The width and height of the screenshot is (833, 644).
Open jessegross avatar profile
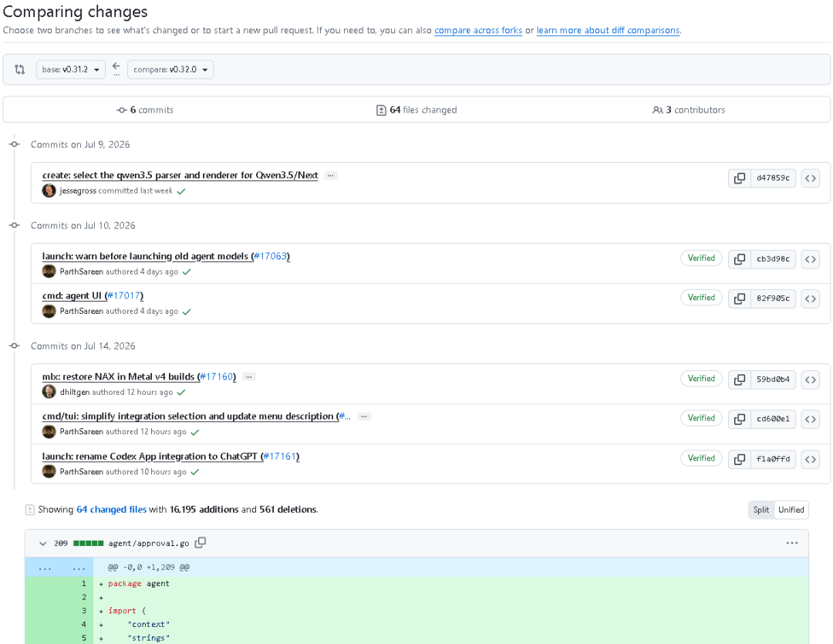coord(49,191)
